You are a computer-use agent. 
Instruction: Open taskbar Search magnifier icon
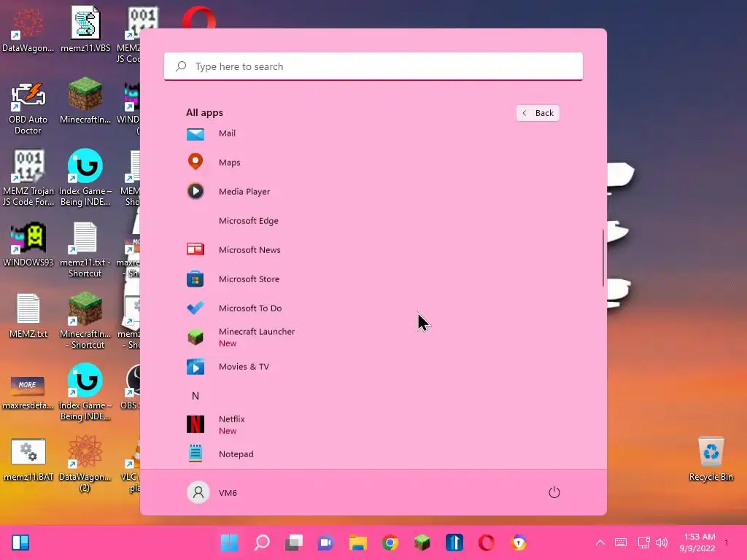(262, 542)
